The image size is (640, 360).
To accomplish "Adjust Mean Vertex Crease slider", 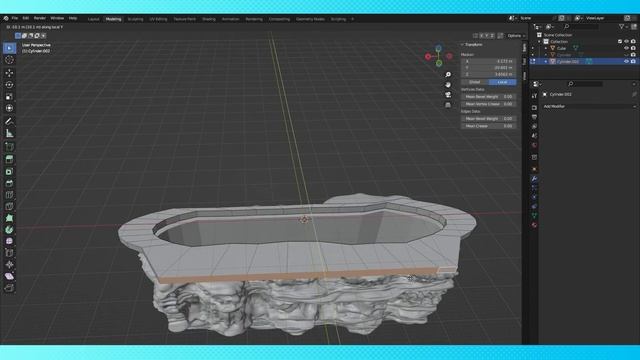I will pos(489,104).
